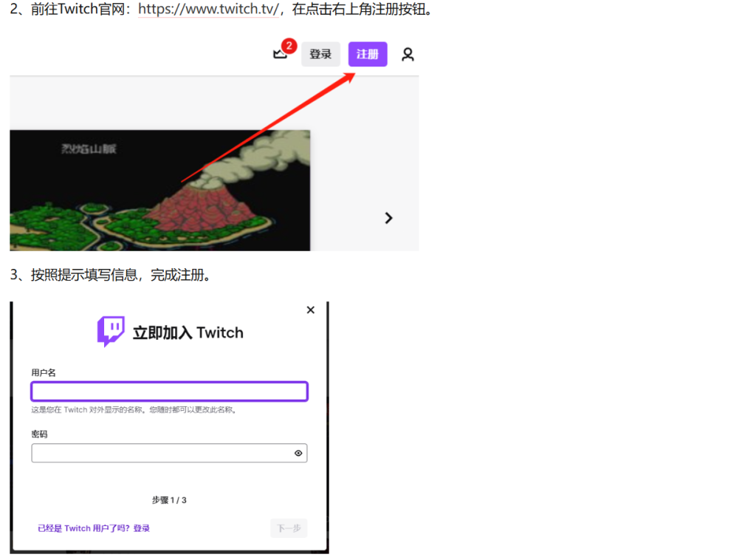Click the 下一步 next button
The width and height of the screenshot is (756, 560).
click(289, 528)
